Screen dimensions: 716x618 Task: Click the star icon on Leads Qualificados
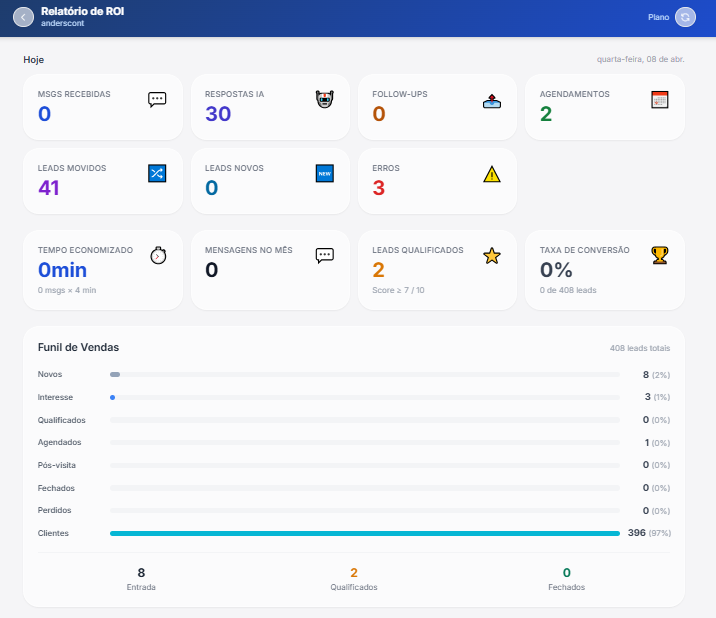coord(491,255)
